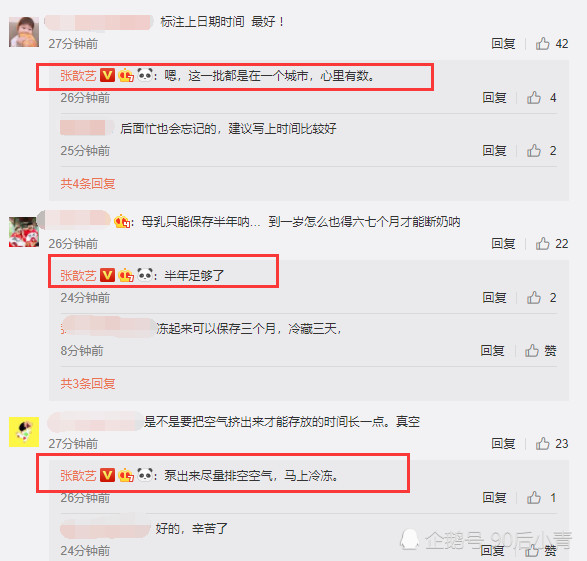The height and width of the screenshot is (561, 587).
Task: Open 张歆艺's profile from first reply
Action: 78,76
